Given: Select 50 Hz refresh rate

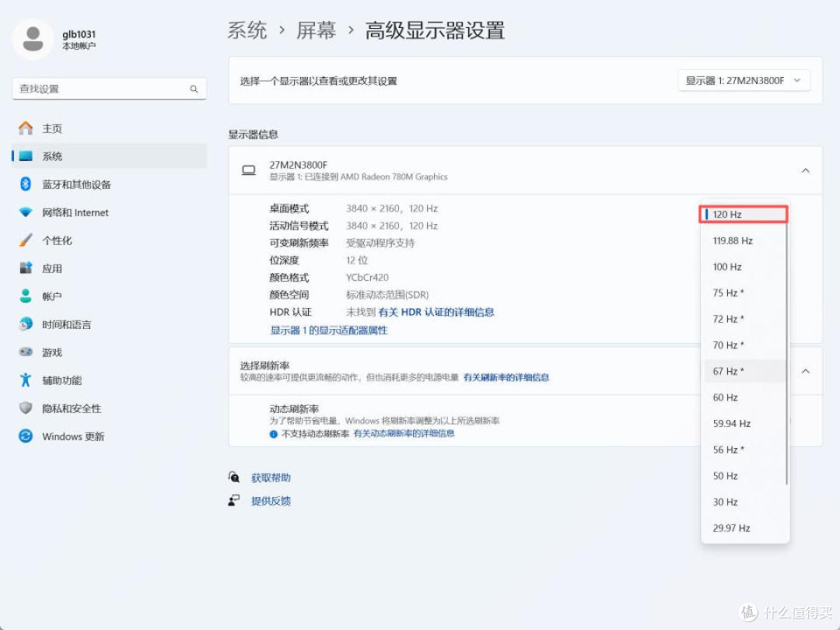Looking at the screenshot, I should 744,476.
